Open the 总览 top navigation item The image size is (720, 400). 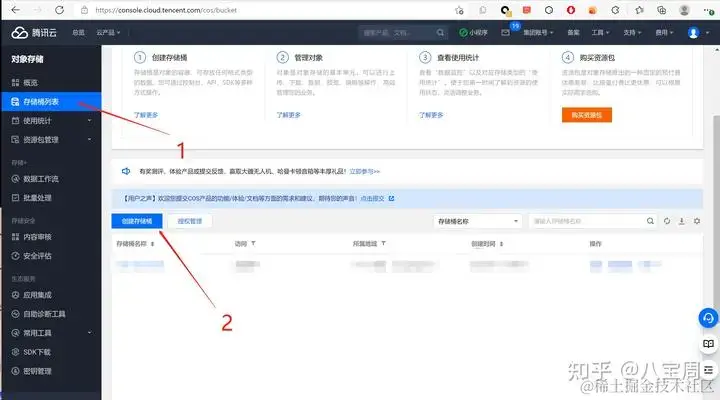pos(79,33)
